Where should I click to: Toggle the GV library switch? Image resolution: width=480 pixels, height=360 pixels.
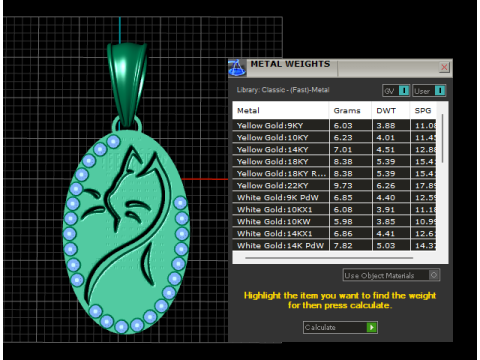[x=396, y=91]
